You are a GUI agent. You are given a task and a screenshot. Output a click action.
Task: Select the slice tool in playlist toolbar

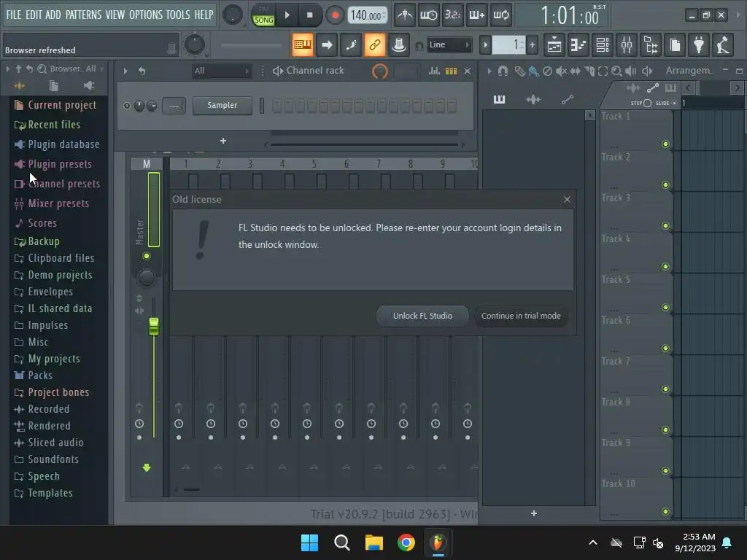589,71
